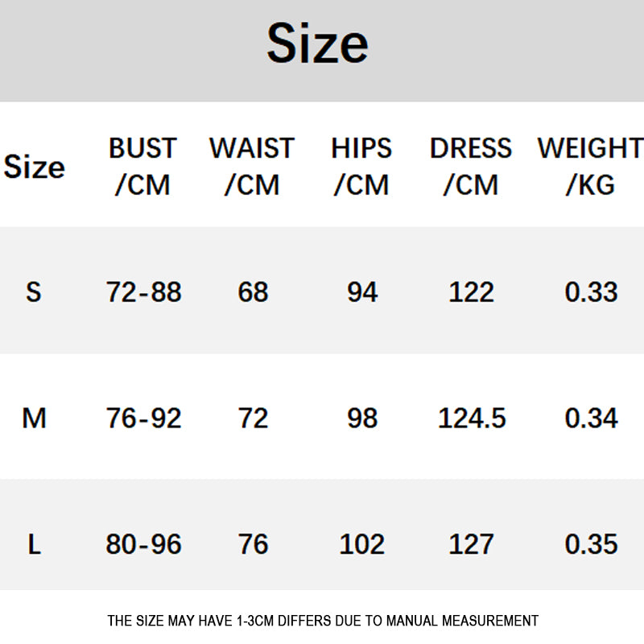The height and width of the screenshot is (644, 644).
Task: Select the WEIGHT /KG column header
Action: click(591, 166)
